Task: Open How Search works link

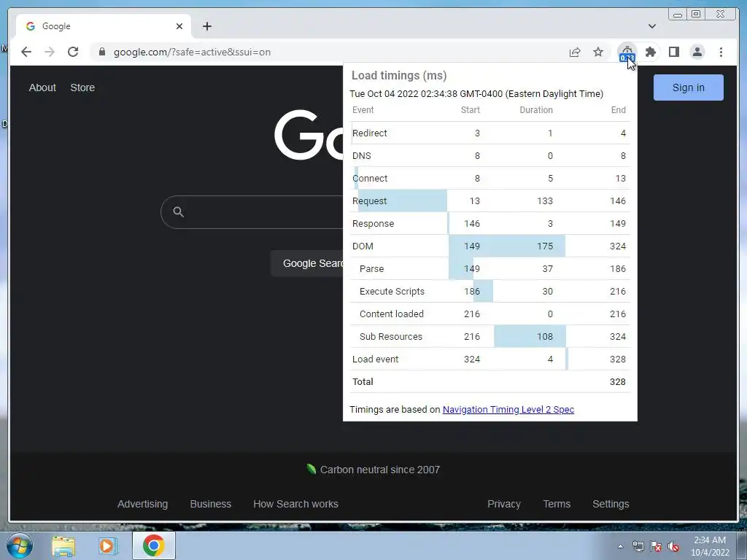Action: coord(296,504)
